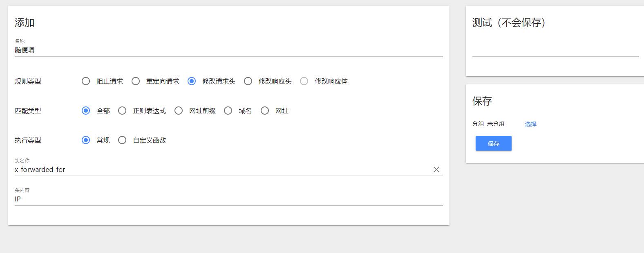The width and height of the screenshot is (644, 253).
Task: Select the 修改请求头 radio button
Action: (192, 81)
